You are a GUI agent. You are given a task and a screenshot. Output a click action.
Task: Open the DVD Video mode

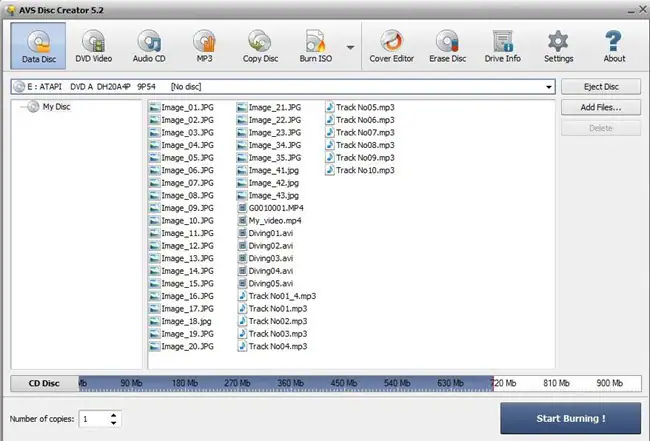[x=94, y=46]
